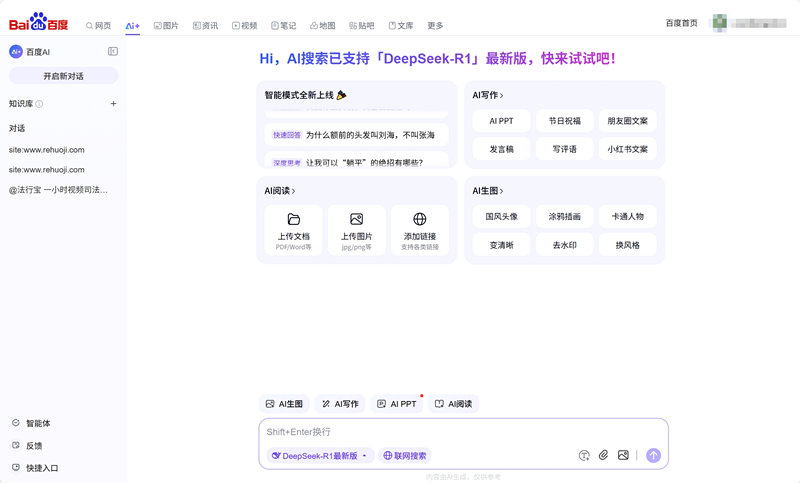This screenshot has width=800, height=483.
Task: Click the 变清晰 button
Action: (501, 245)
